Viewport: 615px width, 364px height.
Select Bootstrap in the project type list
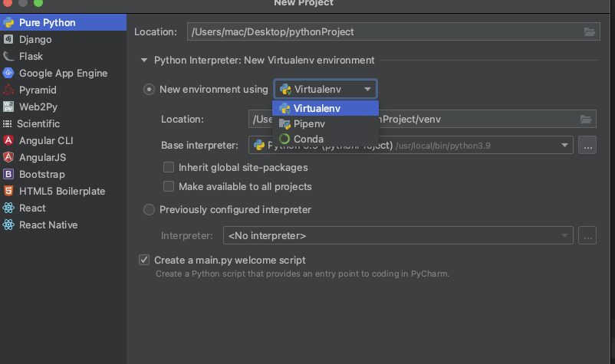[x=41, y=174]
